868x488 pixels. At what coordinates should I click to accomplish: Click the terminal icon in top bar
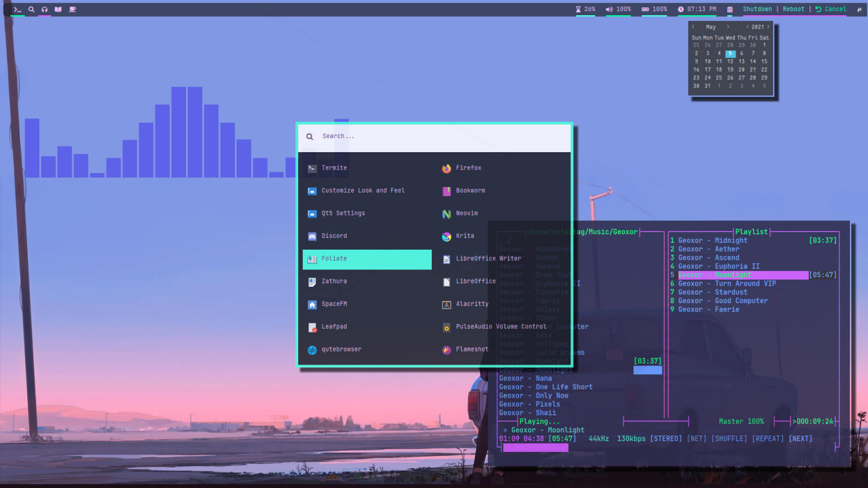pos(17,9)
